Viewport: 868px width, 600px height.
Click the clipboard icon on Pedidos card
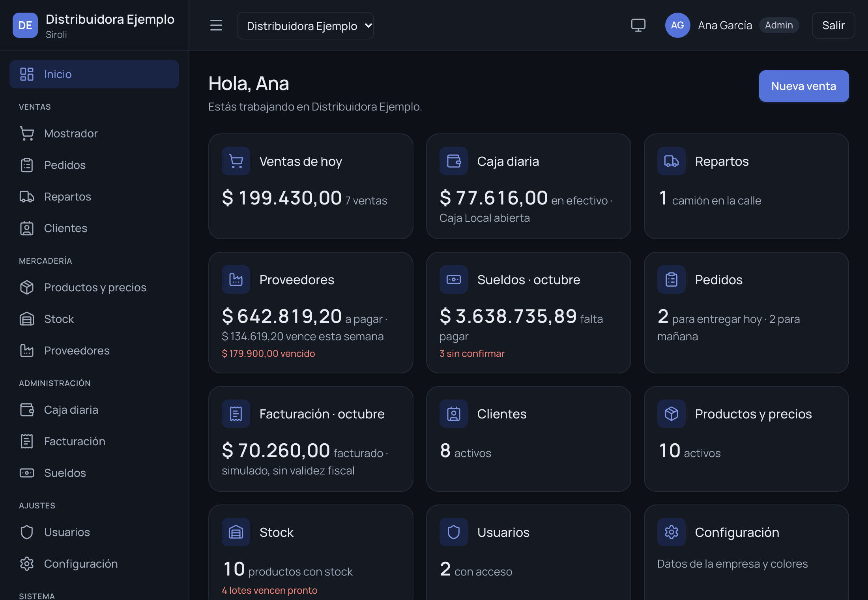[672, 279]
